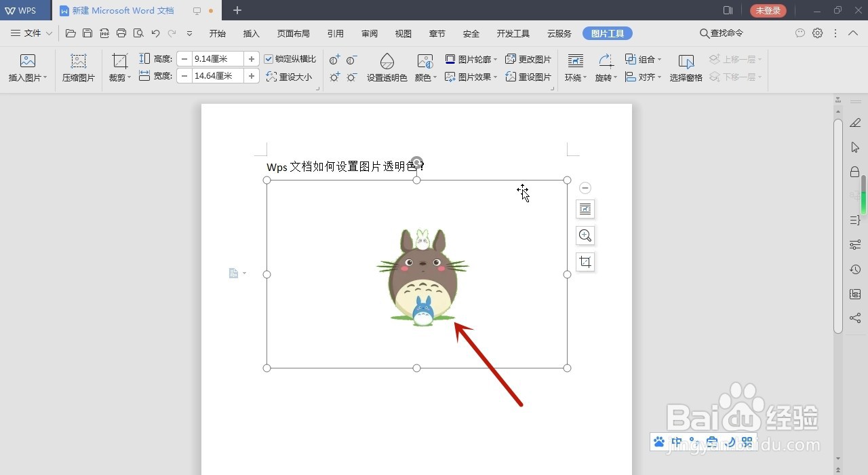Click the print preview icon
Image resolution: width=868 pixels, height=475 pixels.
138,33
